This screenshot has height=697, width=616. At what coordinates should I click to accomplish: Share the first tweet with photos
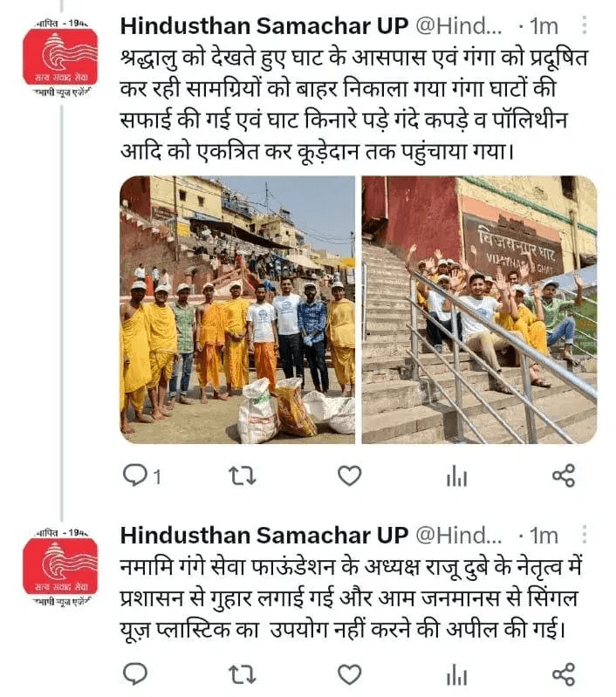click(564, 475)
